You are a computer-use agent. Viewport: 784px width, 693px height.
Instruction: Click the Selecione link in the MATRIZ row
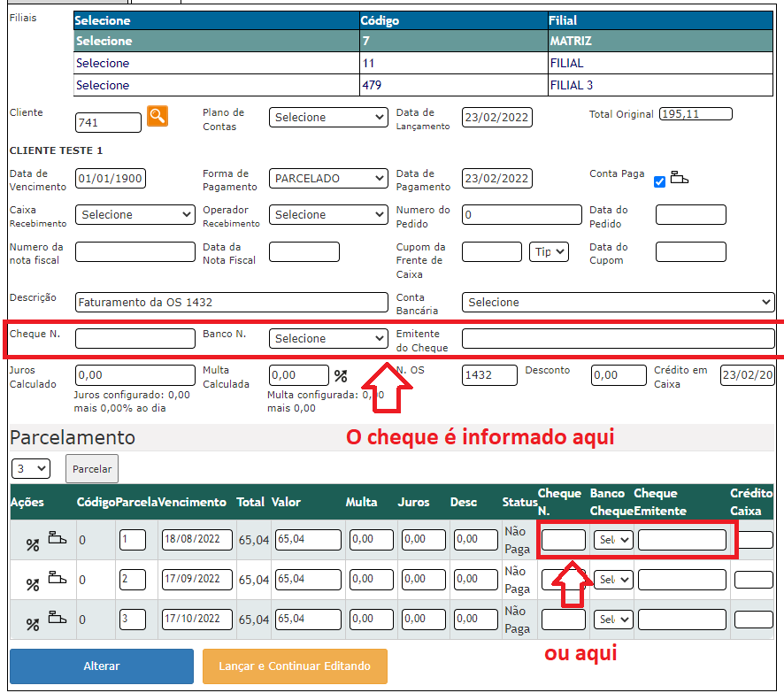[x=104, y=41]
